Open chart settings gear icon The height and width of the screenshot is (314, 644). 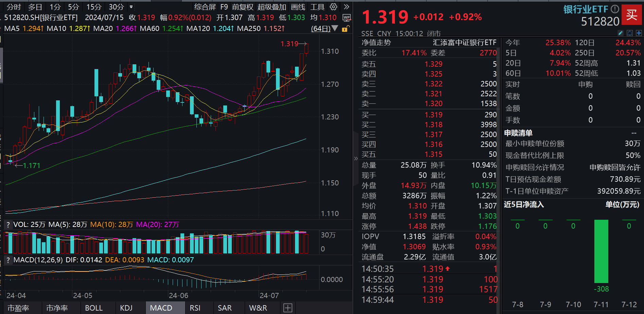[334, 7]
